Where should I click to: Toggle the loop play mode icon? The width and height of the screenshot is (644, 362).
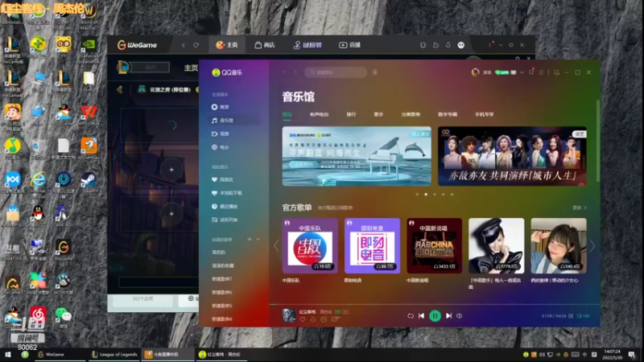click(411, 315)
